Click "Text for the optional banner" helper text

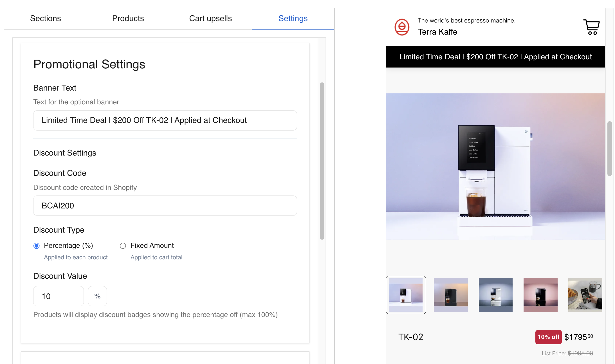pyautogui.click(x=76, y=102)
